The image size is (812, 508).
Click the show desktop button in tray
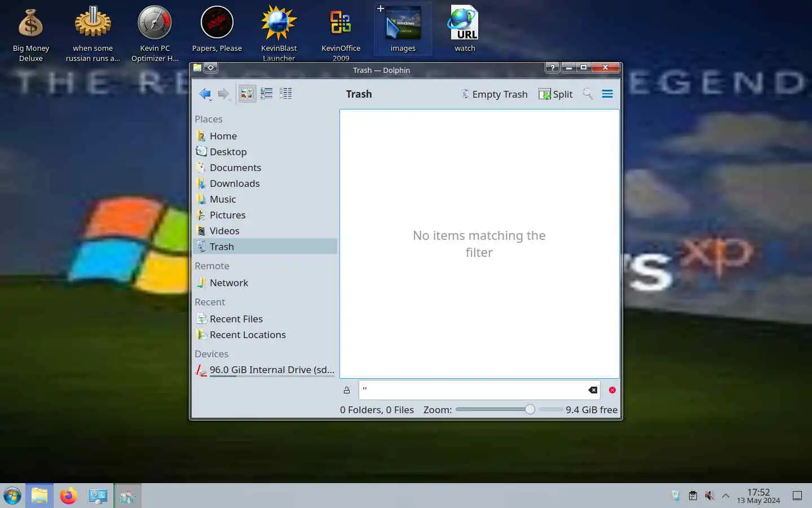(x=797, y=496)
